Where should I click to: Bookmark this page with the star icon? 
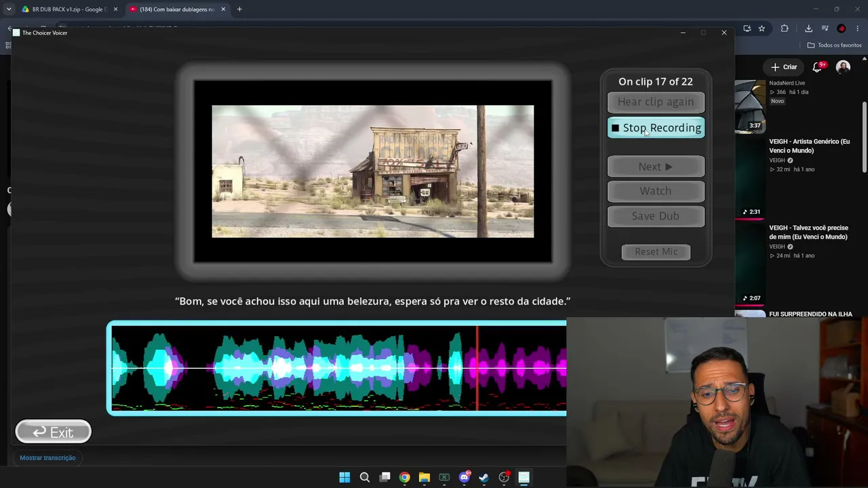pos(762,28)
